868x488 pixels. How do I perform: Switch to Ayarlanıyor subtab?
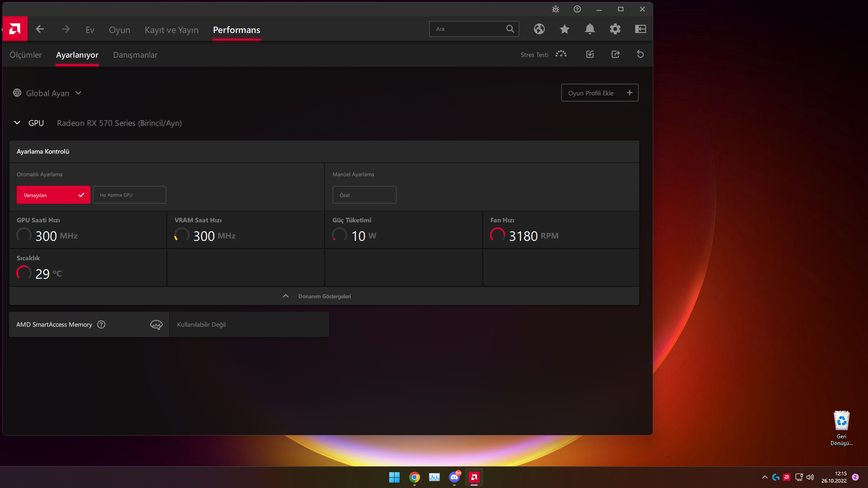(x=77, y=55)
